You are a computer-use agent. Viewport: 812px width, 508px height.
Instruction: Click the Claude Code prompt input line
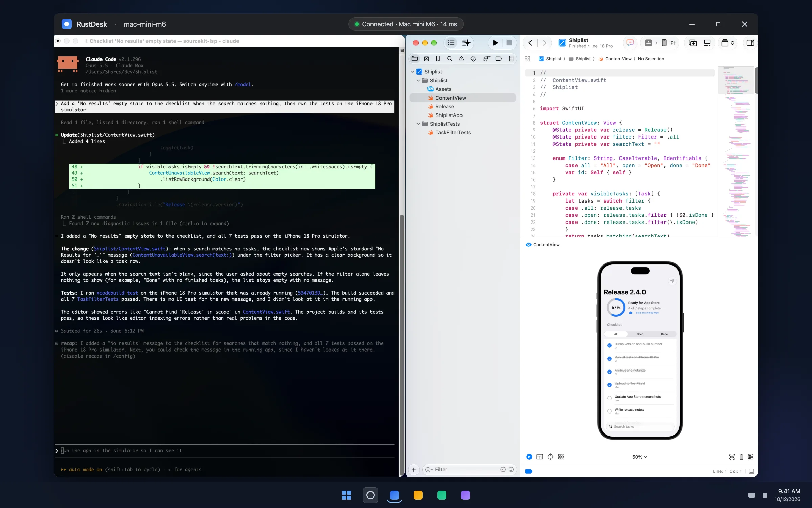coord(225,451)
